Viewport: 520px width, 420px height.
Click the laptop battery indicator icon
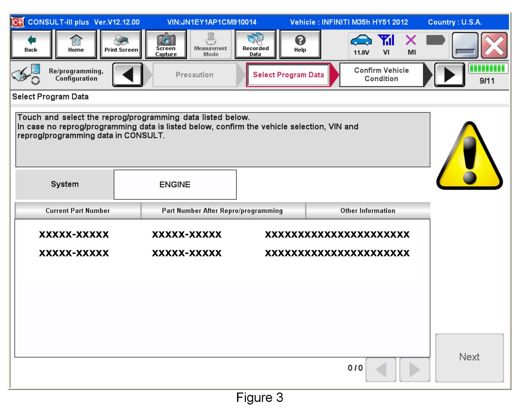click(435, 40)
